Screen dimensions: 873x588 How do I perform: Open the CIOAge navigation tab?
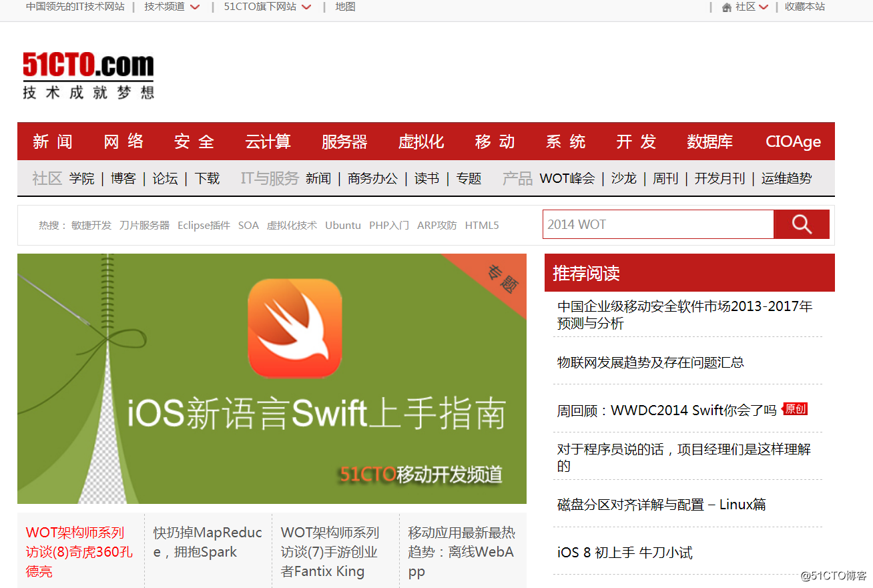pos(793,141)
